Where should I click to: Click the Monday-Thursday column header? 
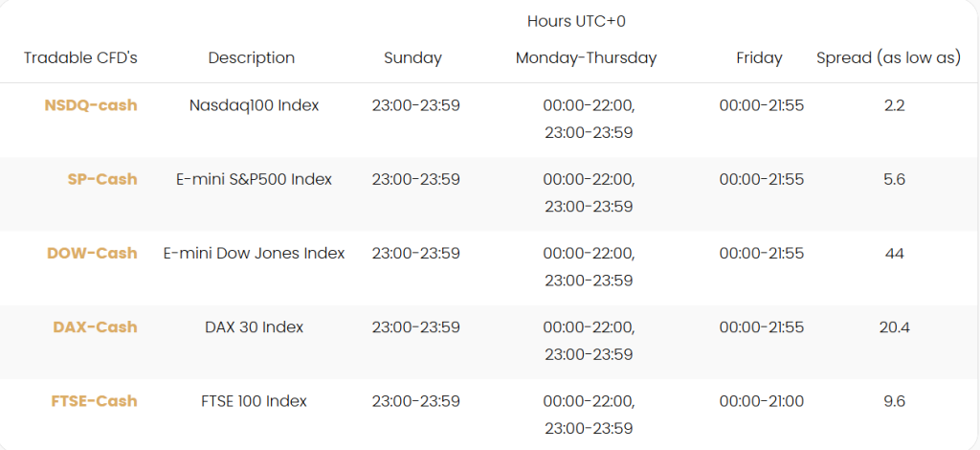point(586,57)
